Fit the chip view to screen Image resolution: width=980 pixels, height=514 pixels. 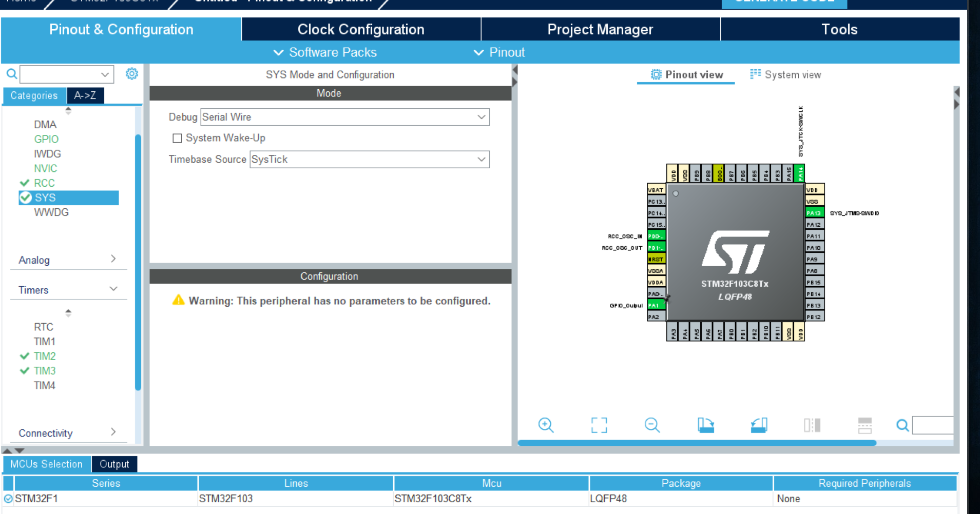599,425
